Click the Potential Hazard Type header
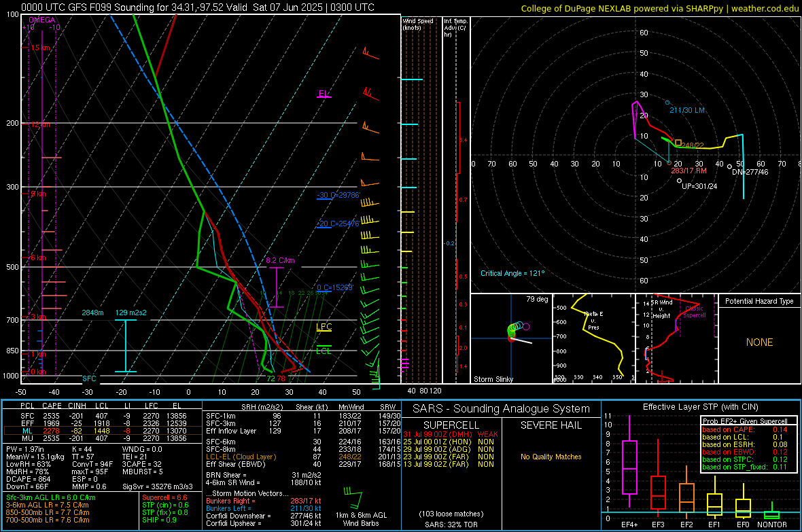Screen dimensions: 802x532 [760, 301]
